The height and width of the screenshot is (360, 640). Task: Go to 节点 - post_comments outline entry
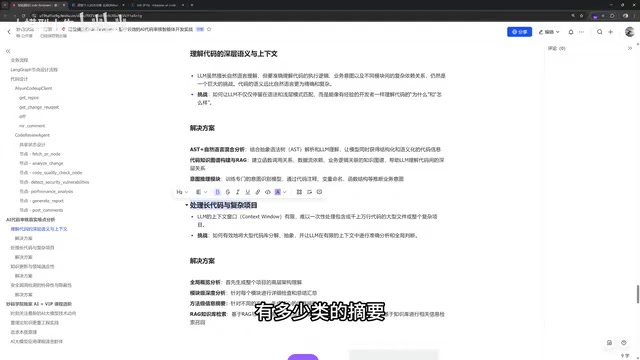pyautogui.click(x=41, y=210)
